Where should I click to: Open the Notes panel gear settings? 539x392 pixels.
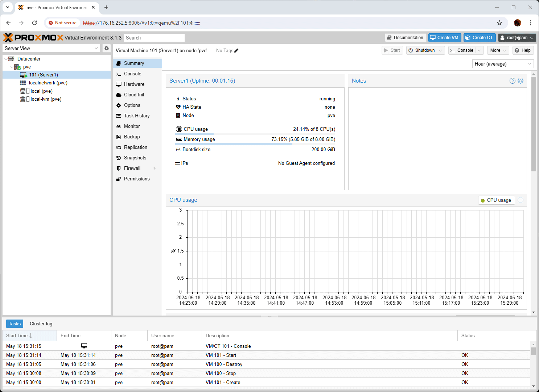(x=521, y=81)
